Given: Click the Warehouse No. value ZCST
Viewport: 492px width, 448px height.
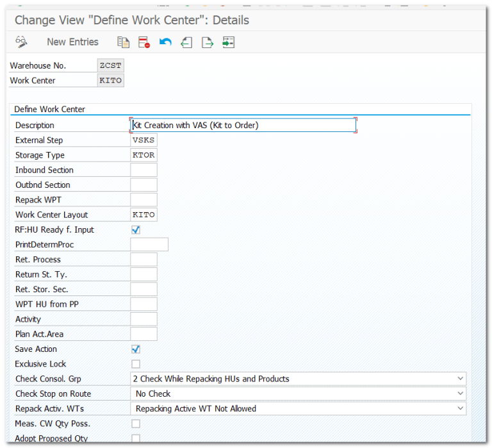Looking at the screenshot, I should pyautogui.click(x=110, y=65).
